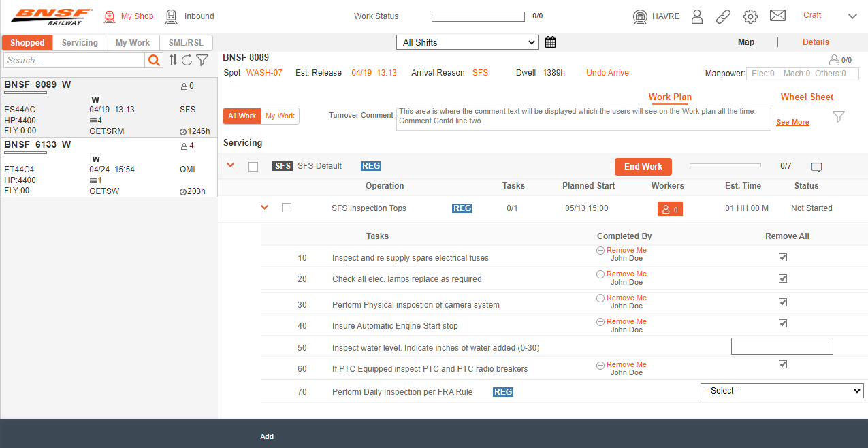
Task: Switch to the Servicing tab
Action: tap(80, 43)
